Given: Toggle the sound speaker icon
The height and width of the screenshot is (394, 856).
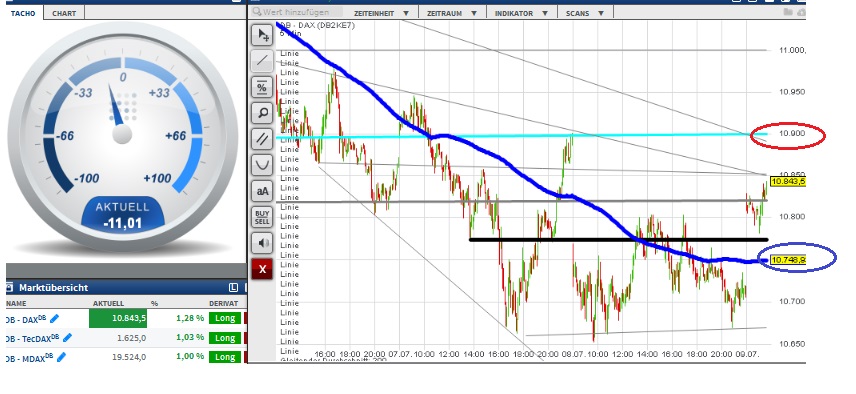Looking at the screenshot, I should 263,243.
